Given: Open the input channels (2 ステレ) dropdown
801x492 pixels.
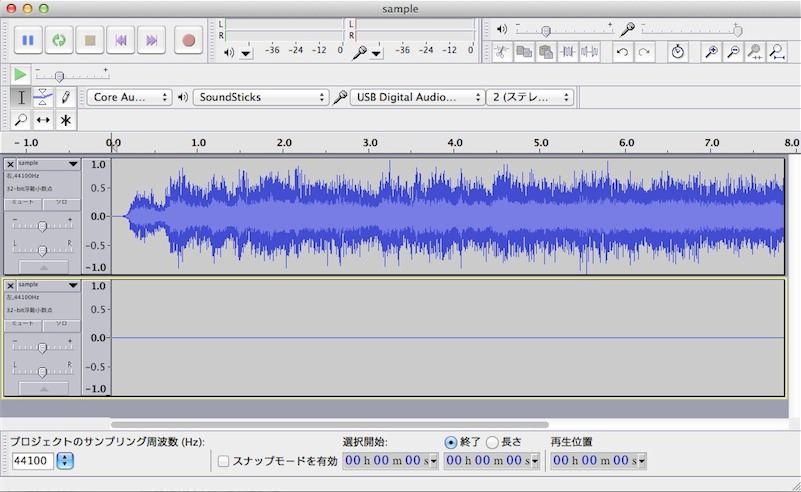Looking at the screenshot, I should pos(530,97).
